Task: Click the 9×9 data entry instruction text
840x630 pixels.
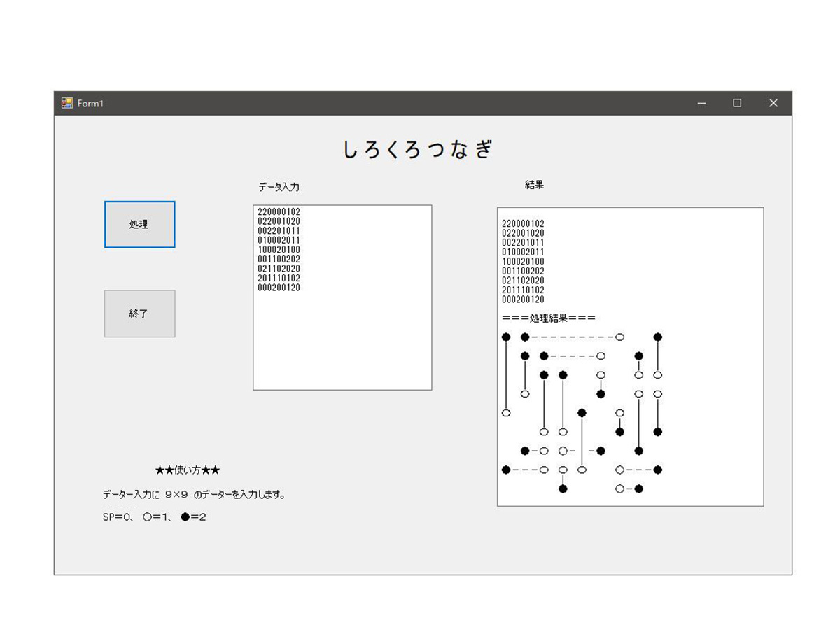Action: (194, 495)
